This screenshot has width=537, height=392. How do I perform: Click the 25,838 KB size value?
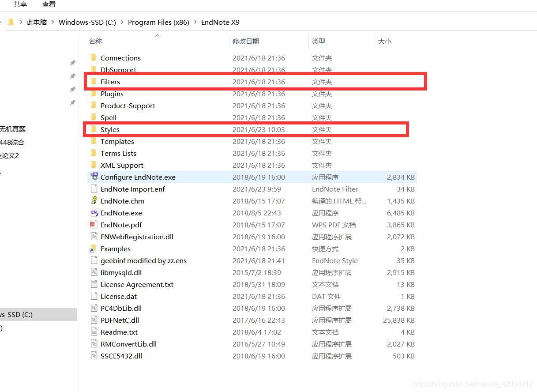tap(399, 320)
